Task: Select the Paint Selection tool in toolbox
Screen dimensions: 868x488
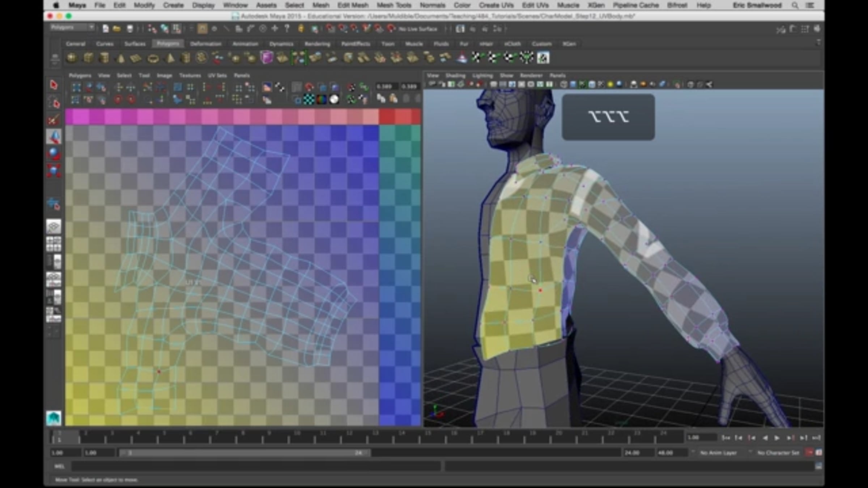Action: click(x=54, y=120)
